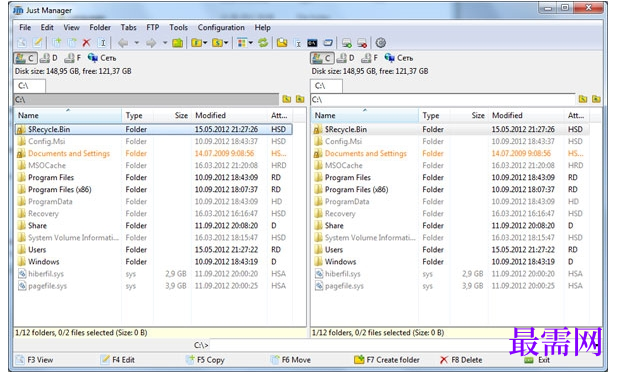Expand the S folder dropdown arrow
621x373 pixels.
[226, 43]
